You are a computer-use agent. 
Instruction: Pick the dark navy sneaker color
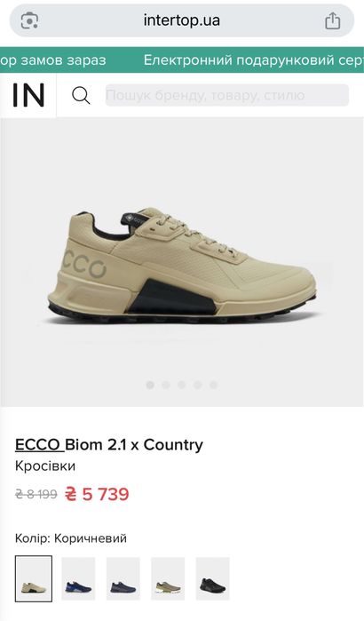(x=123, y=578)
